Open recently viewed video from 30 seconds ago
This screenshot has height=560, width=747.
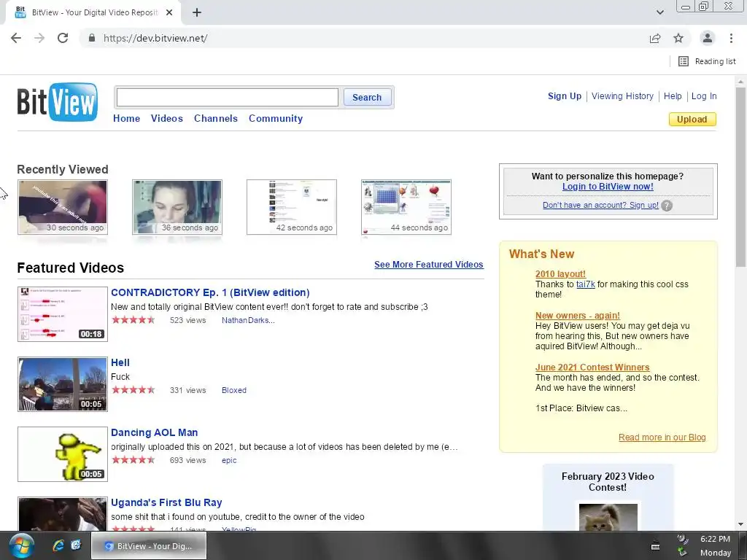63,206
